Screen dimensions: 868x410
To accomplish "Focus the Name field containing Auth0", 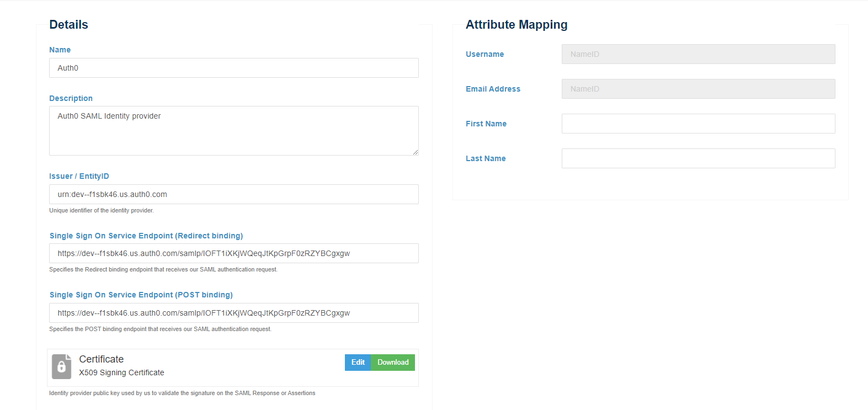I will tap(233, 68).
